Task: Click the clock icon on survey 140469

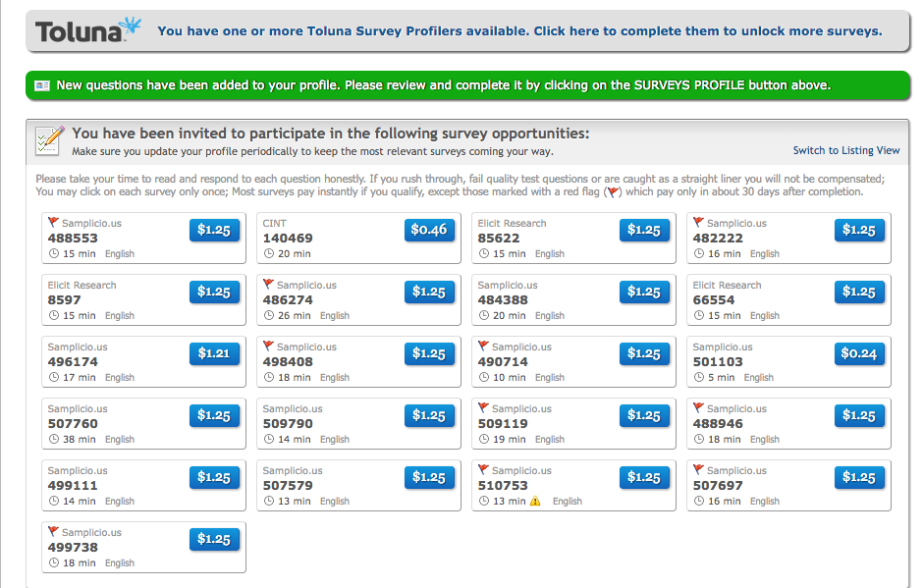Action: coord(269,253)
